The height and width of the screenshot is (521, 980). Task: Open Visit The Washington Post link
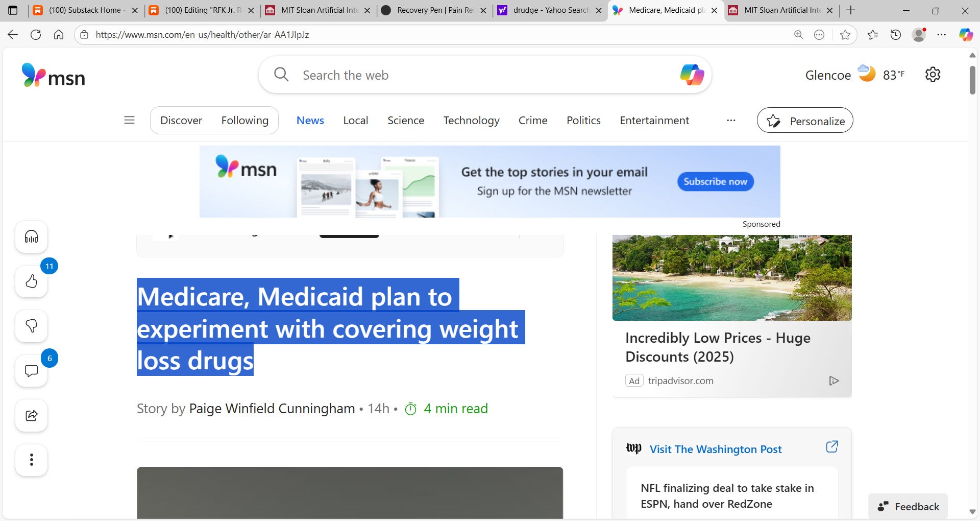(715, 449)
